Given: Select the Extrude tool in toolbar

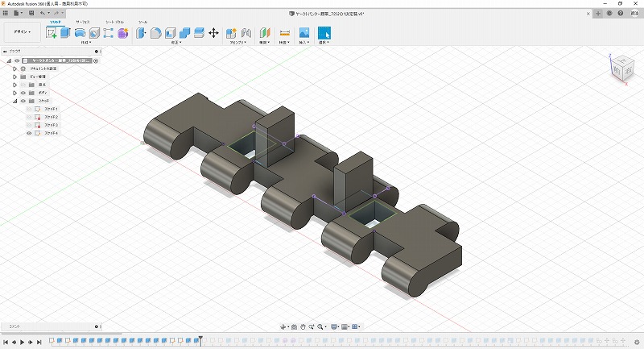Looking at the screenshot, I should point(65,33).
